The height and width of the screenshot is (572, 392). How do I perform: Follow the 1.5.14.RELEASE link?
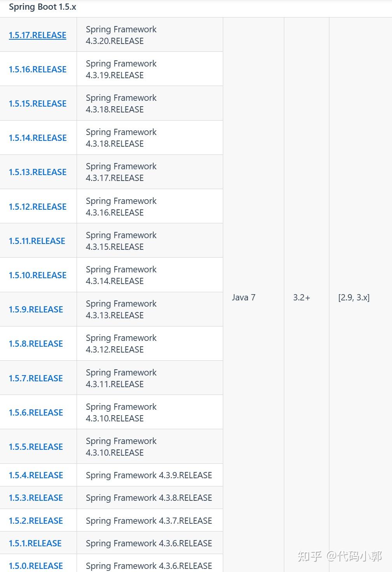coord(37,138)
